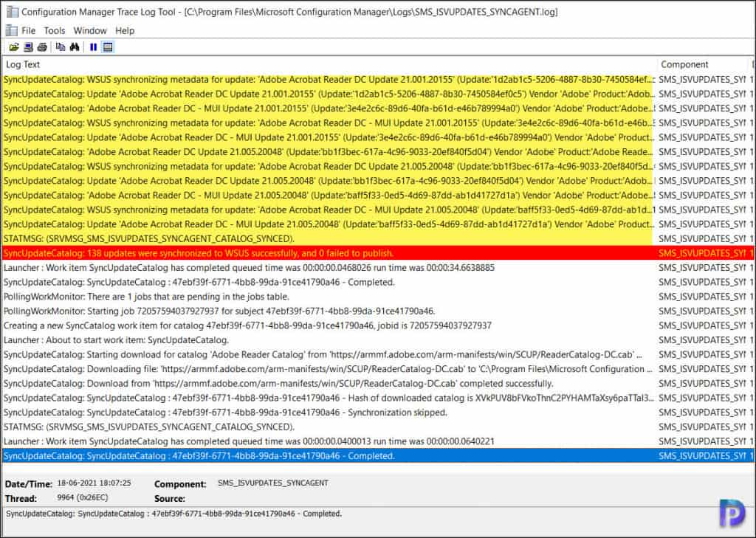Image resolution: width=756 pixels, height=538 pixels.
Task: Click the Open log file toolbar icon
Action: coord(14,46)
